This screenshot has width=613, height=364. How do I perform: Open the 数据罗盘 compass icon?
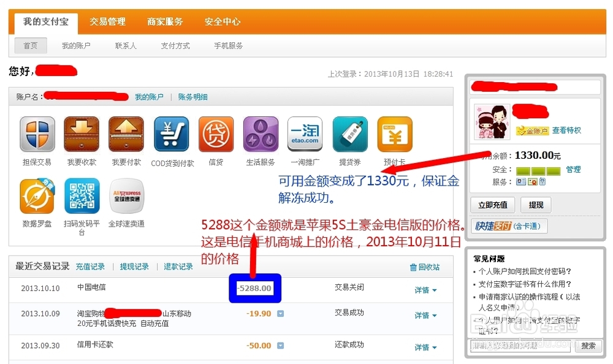tap(37, 196)
